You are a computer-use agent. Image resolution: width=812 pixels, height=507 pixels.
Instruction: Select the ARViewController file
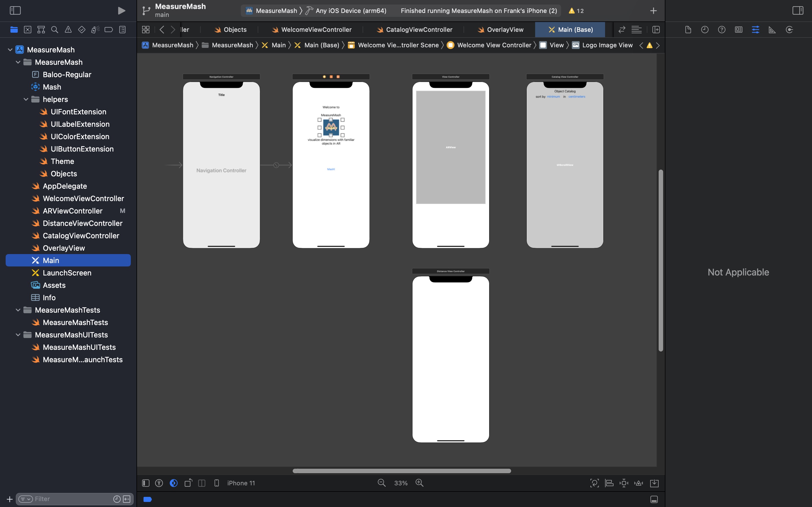pos(72,211)
